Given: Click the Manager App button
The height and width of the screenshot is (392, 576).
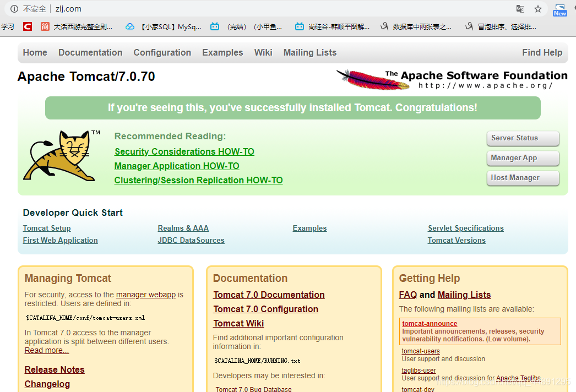Looking at the screenshot, I should tap(523, 158).
